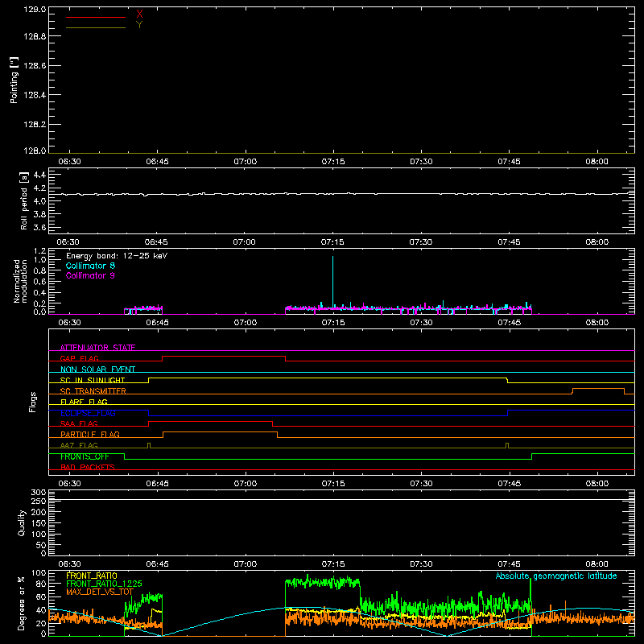
Task: Click the BAD_PACKETS flag label
Action: pyautogui.click(x=88, y=467)
